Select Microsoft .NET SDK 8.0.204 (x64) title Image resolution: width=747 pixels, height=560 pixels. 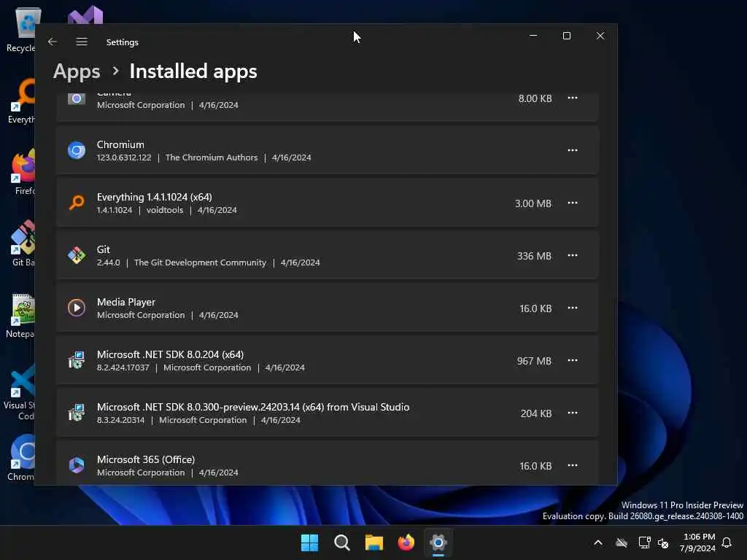pos(170,355)
